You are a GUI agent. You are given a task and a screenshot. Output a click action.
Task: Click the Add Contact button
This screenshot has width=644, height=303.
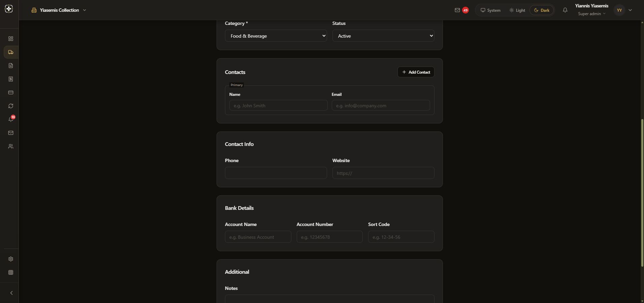coord(416,72)
